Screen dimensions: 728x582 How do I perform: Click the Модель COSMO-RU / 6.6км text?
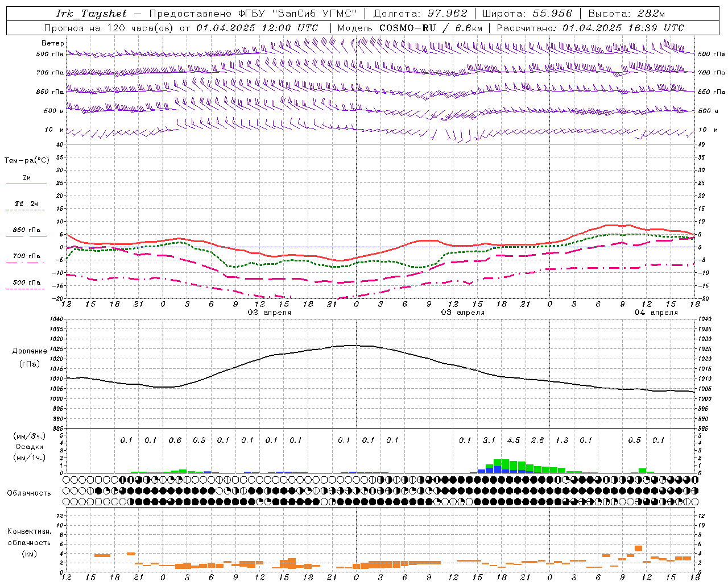click(x=409, y=28)
